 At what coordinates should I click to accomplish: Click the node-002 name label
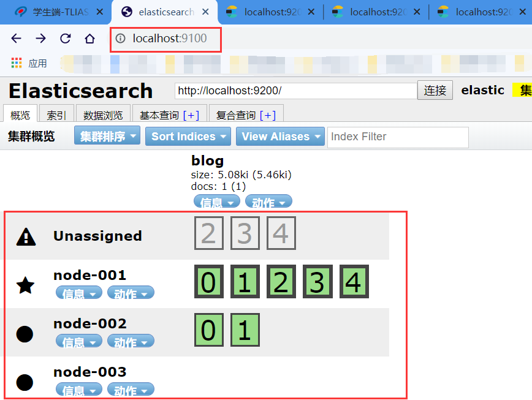pos(90,323)
